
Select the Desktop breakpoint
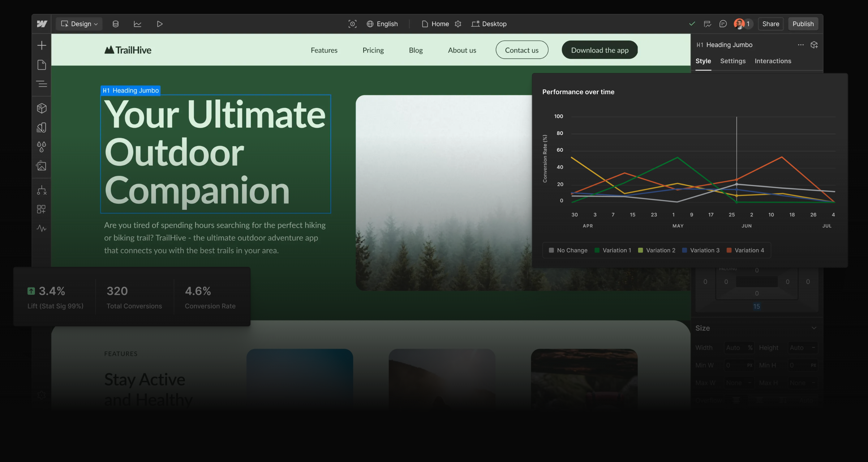(489, 24)
